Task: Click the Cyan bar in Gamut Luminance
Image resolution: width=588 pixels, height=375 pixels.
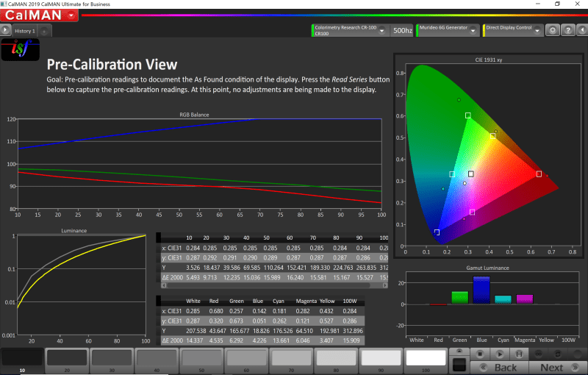Action: [503, 299]
